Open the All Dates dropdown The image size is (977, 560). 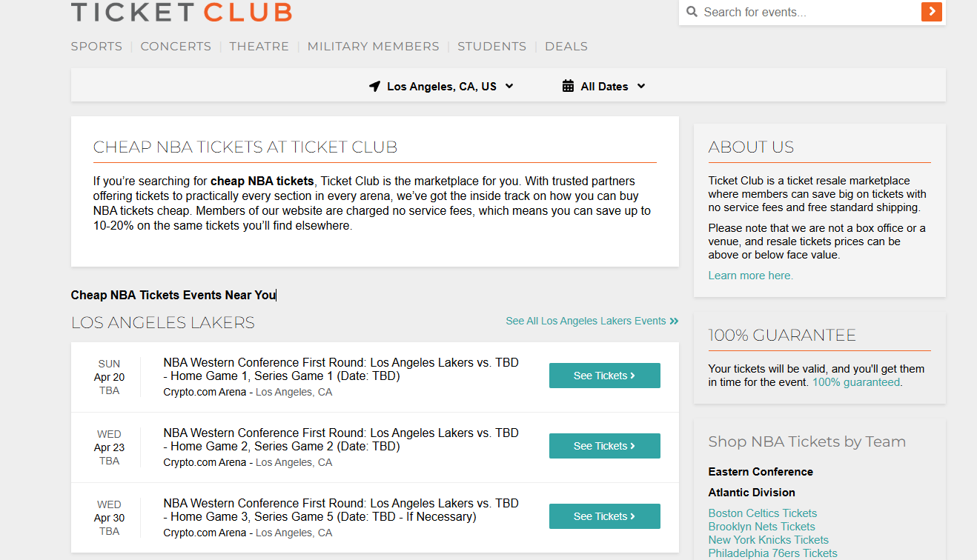pos(604,87)
